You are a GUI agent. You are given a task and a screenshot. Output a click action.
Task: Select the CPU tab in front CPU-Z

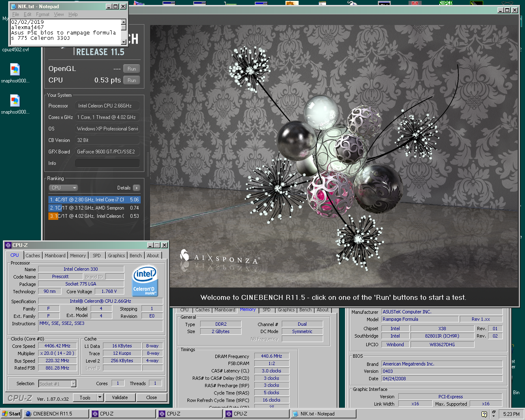(15, 255)
